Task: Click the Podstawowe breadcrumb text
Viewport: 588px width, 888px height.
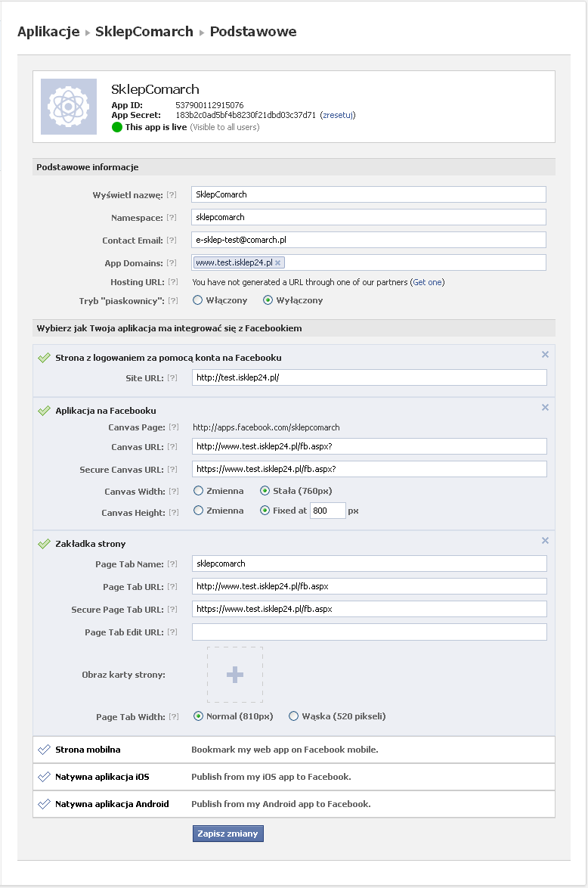Action: (x=253, y=32)
